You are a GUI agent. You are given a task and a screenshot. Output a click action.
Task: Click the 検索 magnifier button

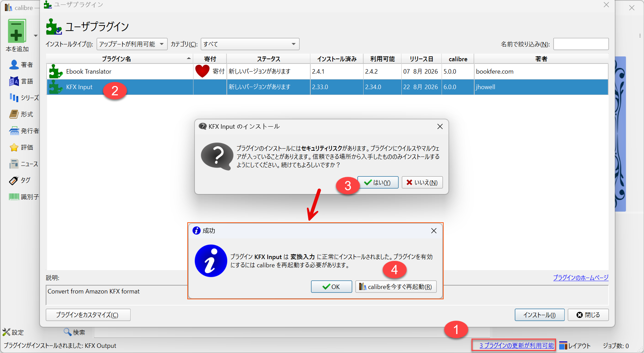click(x=74, y=332)
